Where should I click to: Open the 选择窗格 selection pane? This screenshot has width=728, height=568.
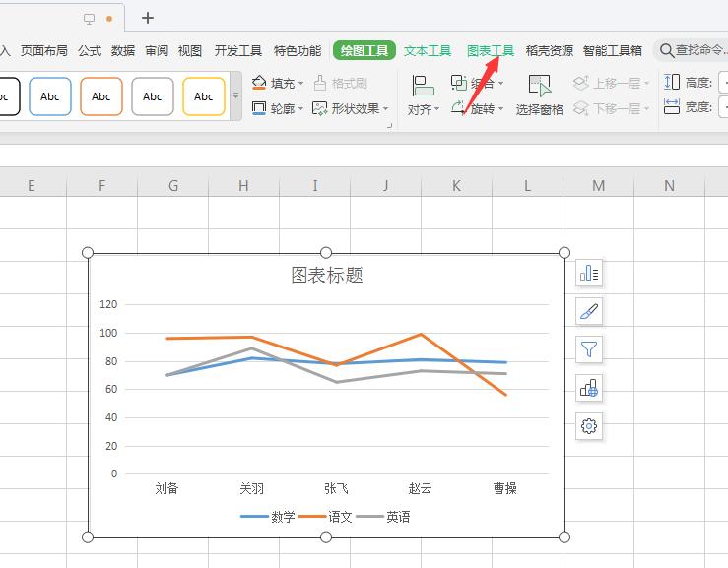[x=539, y=96]
